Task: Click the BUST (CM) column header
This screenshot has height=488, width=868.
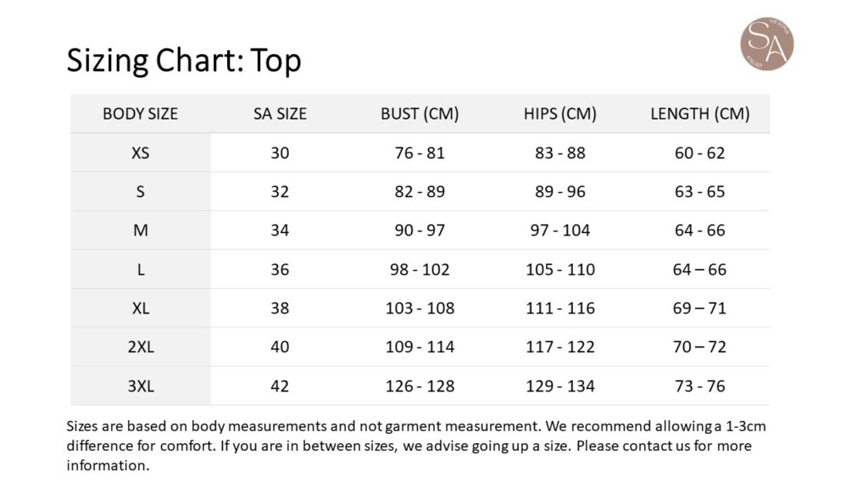Action: pos(420,114)
